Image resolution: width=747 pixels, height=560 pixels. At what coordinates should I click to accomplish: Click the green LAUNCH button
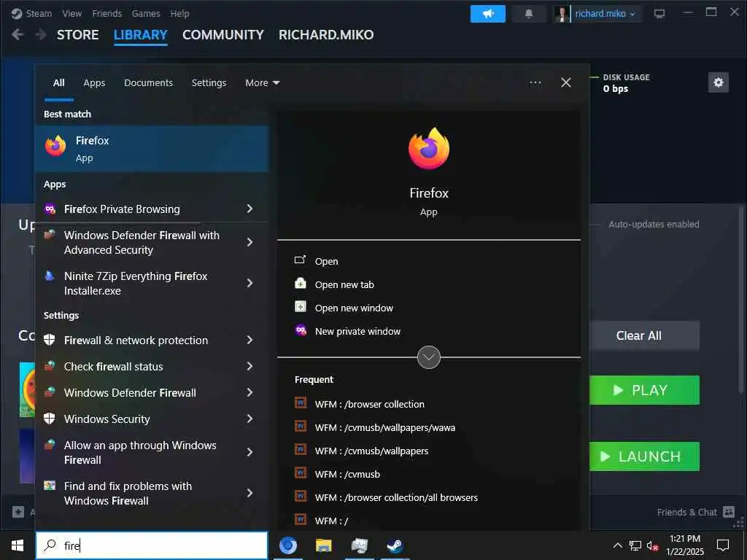click(x=644, y=456)
